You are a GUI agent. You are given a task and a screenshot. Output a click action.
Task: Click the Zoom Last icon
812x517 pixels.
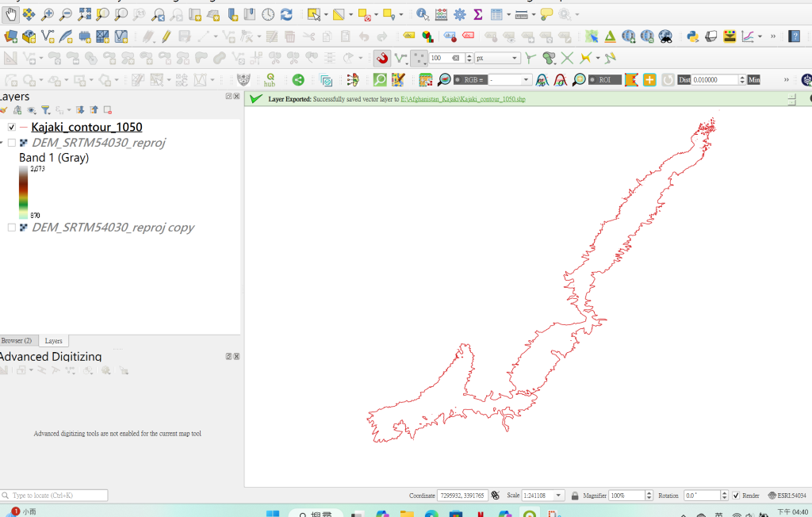click(x=158, y=14)
